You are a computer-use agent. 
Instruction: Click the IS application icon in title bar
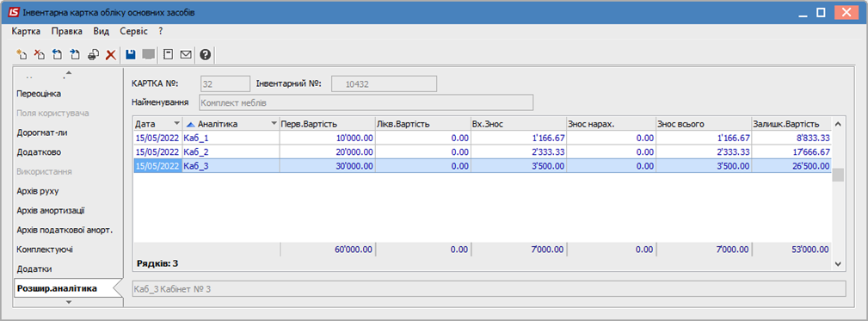coord(13,12)
